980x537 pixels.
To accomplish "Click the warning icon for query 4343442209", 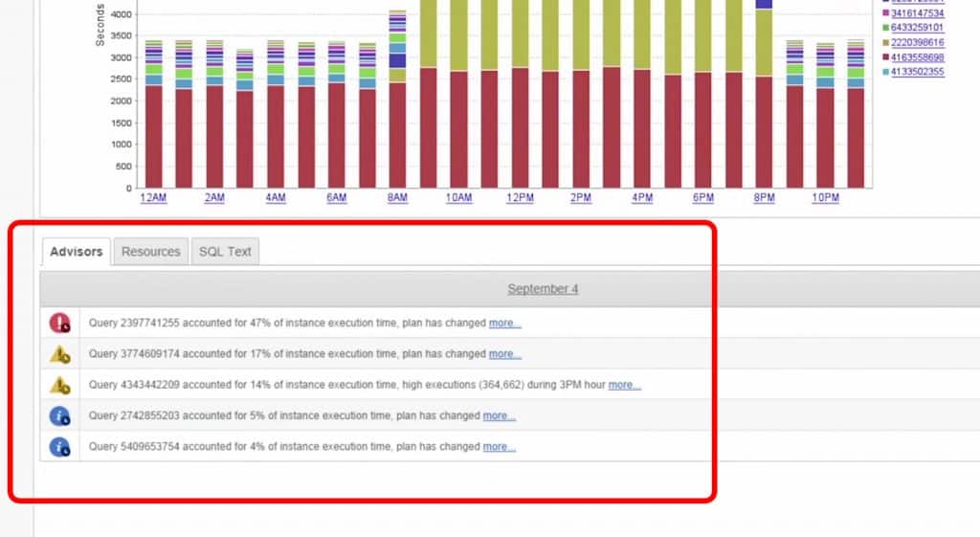I will 59,385.
